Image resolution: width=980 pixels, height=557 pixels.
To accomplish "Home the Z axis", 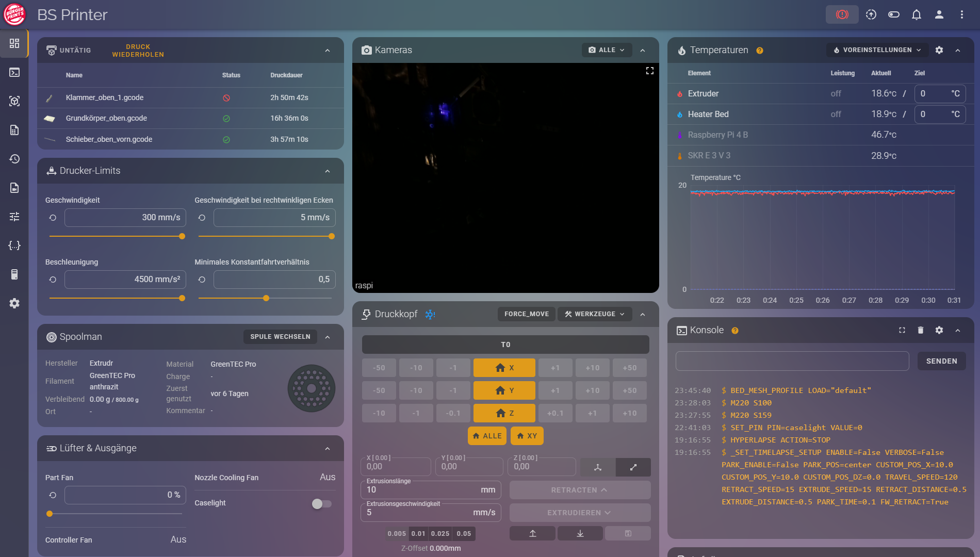I will tap(504, 413).
